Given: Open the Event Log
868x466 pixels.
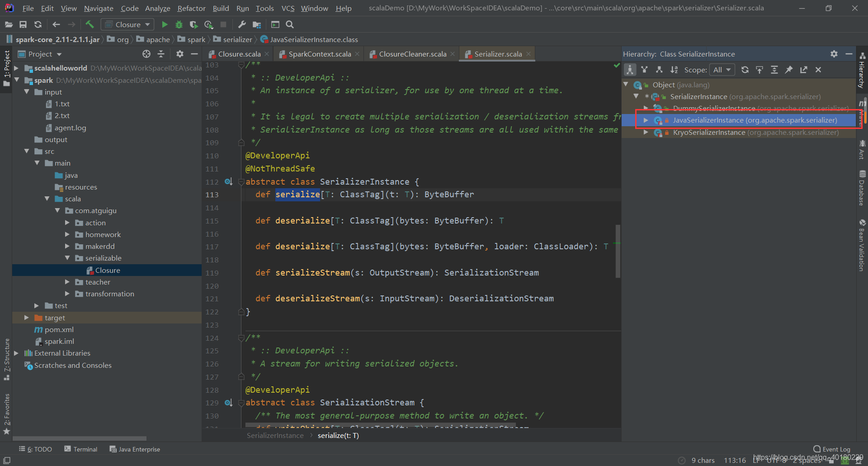Looking at the screenshot, I should point(832,449).
